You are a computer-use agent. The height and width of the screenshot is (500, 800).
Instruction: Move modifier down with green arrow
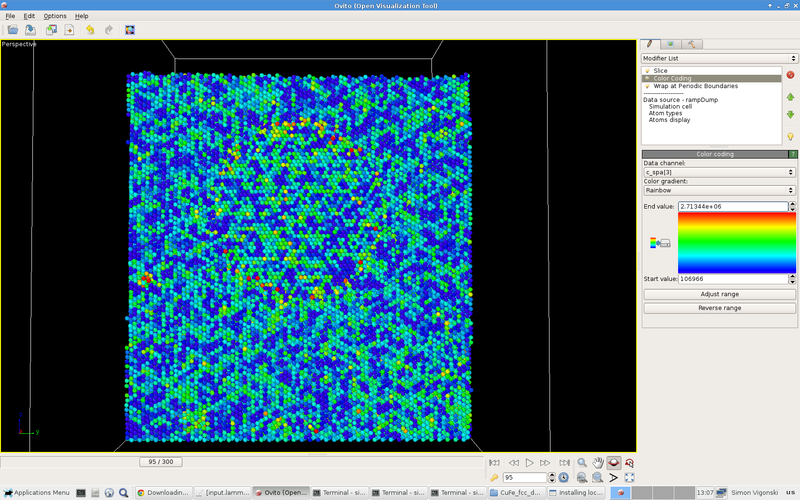[x=791, y=115]
